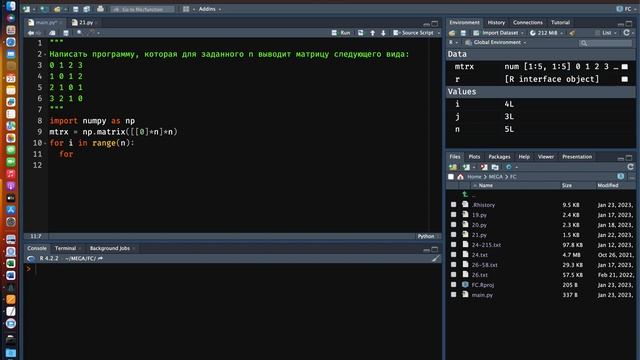Click the Save All documents icon
This screenshot has width=640, height=360.
[x=87, y=9]
